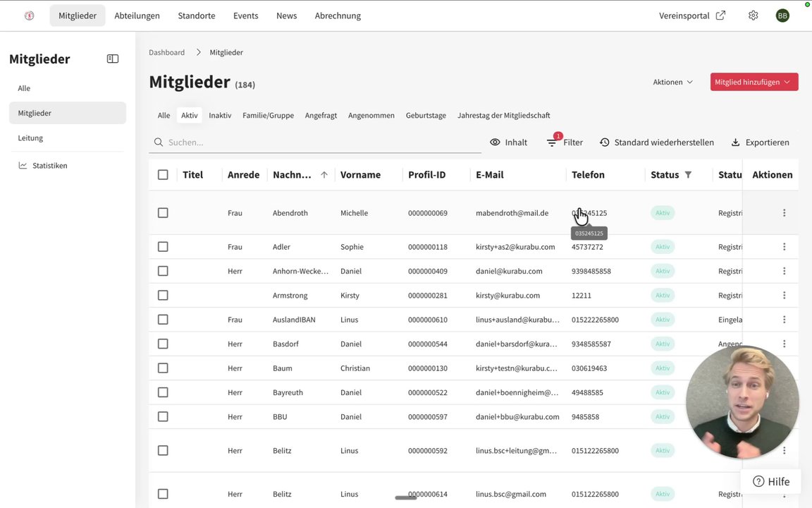Viewport: 812px width, 508px height.
Task: Click the Suchen search field
Action: 315,142
